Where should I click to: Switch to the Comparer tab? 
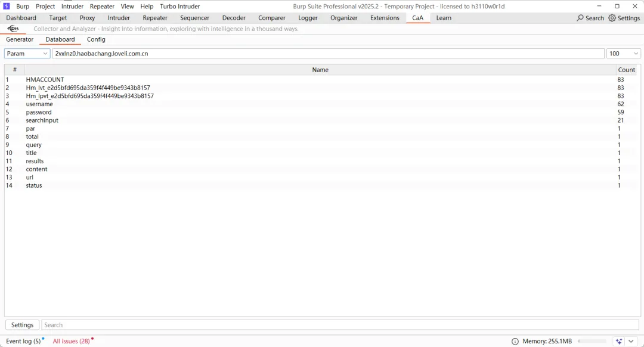point(271,18)
